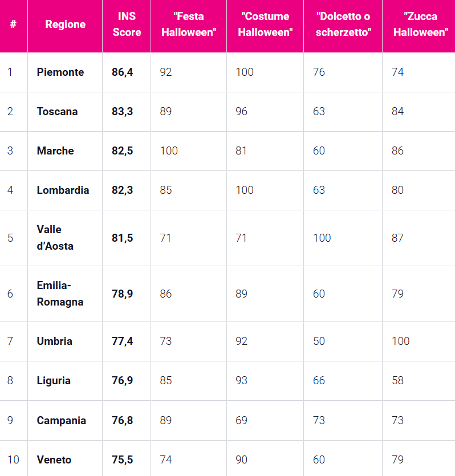Click Umbria's Zucca Halloween value 100
This screenshot has height=476, width=455.
[400, 341]
